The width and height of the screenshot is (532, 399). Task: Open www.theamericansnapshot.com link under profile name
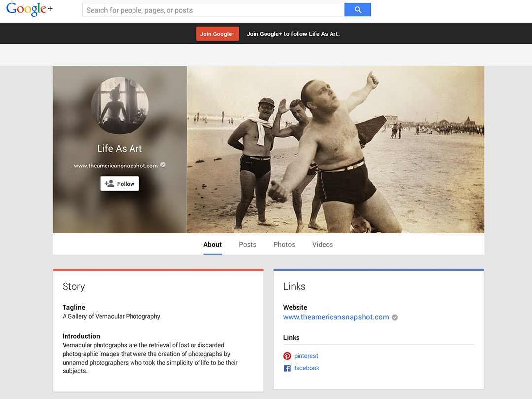click(x=116, y=166)
